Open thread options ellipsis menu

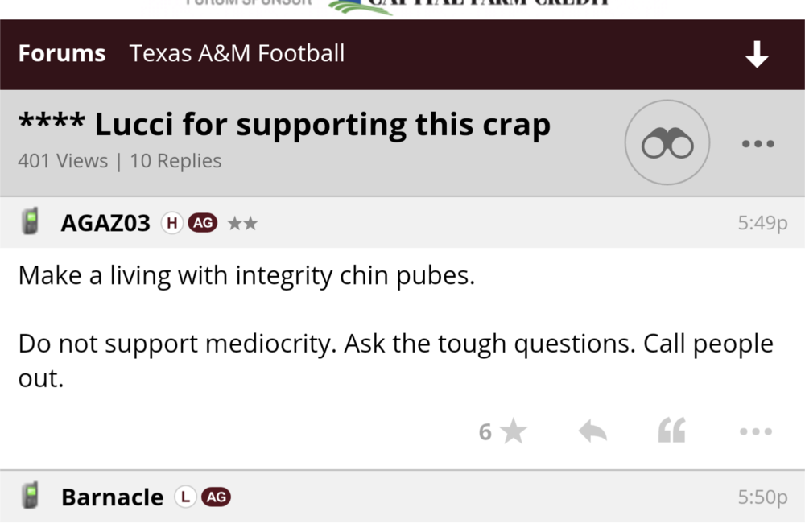coord(758,144)
